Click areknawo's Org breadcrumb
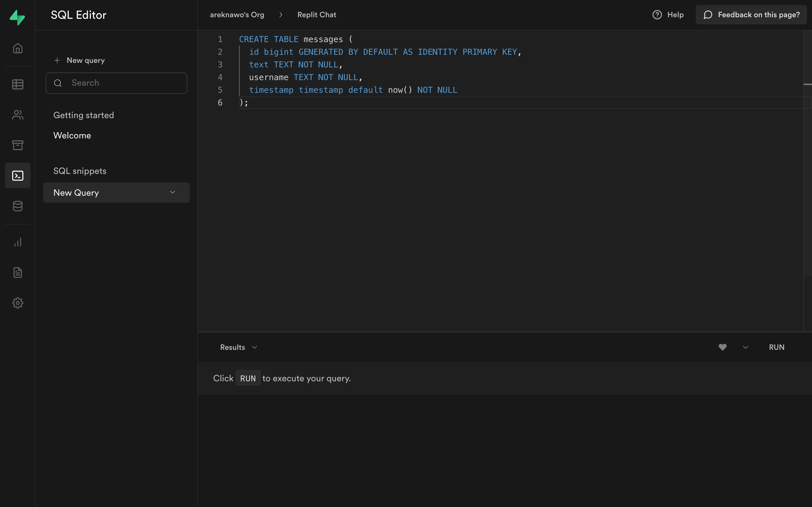 point(237,15)
